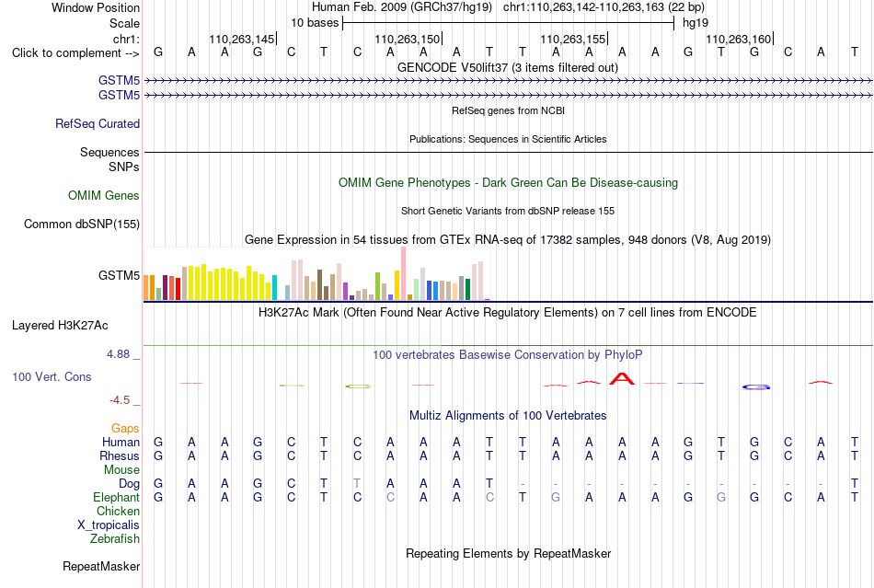
Task: Open Gene Expression in 54 tissues GTEx title
Action: (508, 239)
